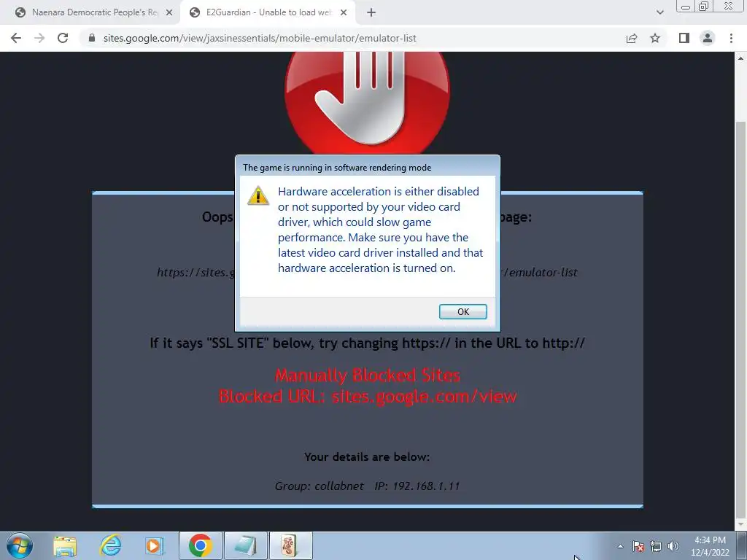Viewport: 747px width, 560px height.
Task: Open the Chrome profile avatar icon
Action: 708,38
